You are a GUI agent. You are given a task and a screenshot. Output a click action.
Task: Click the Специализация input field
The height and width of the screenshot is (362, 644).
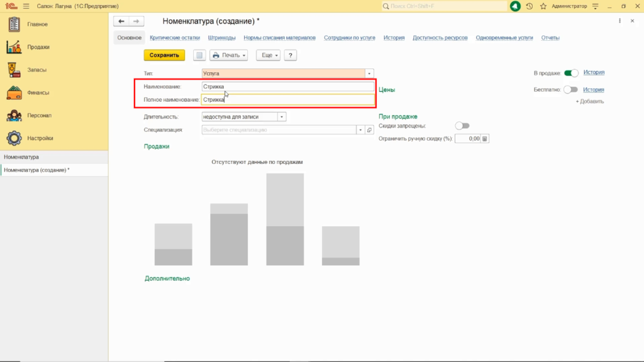coord(279,130)
